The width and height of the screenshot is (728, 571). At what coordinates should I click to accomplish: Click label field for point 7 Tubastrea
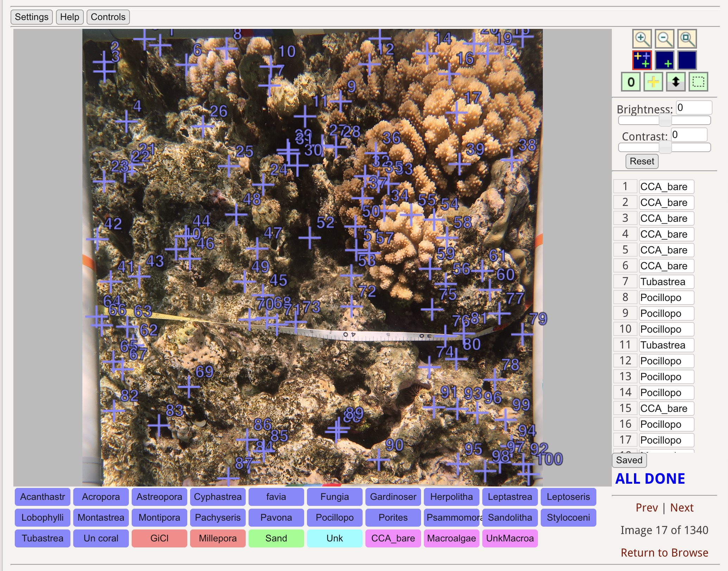point(666,282)
